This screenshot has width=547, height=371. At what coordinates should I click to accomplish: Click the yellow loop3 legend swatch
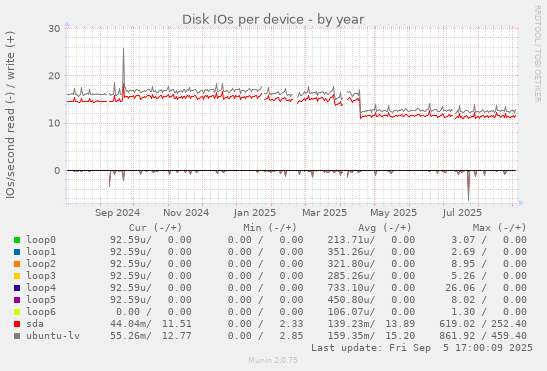tap(17, 276)
